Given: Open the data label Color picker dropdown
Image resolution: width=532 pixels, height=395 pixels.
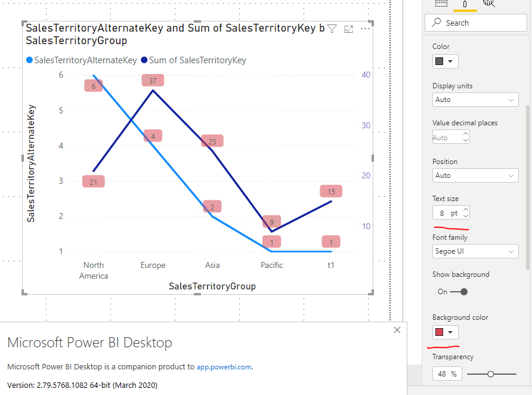Looking at the screenshot, I should point(445,61).
